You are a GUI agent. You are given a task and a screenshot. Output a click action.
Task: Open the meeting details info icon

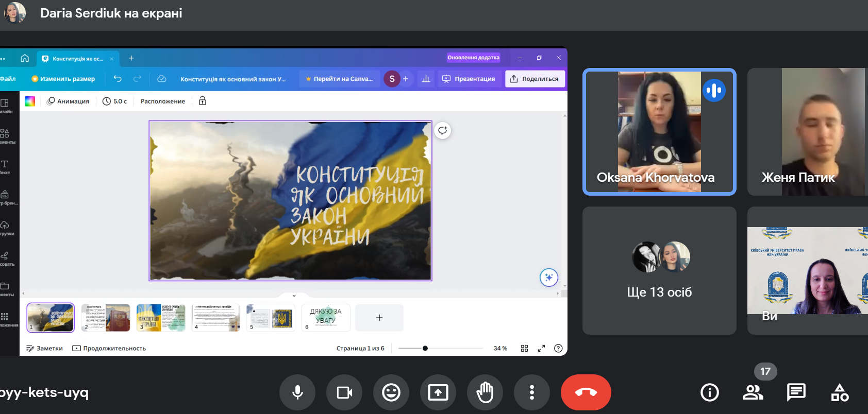point(709,393)
